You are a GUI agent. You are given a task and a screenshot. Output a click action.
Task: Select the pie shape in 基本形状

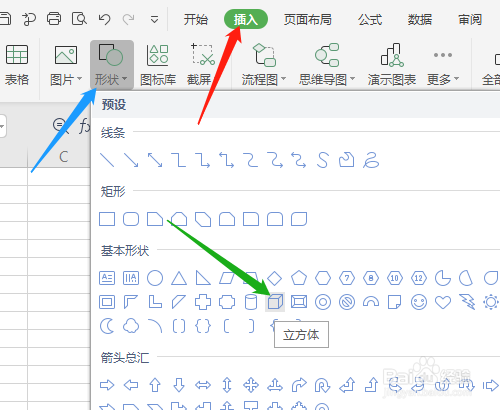[x=443, y=278]
